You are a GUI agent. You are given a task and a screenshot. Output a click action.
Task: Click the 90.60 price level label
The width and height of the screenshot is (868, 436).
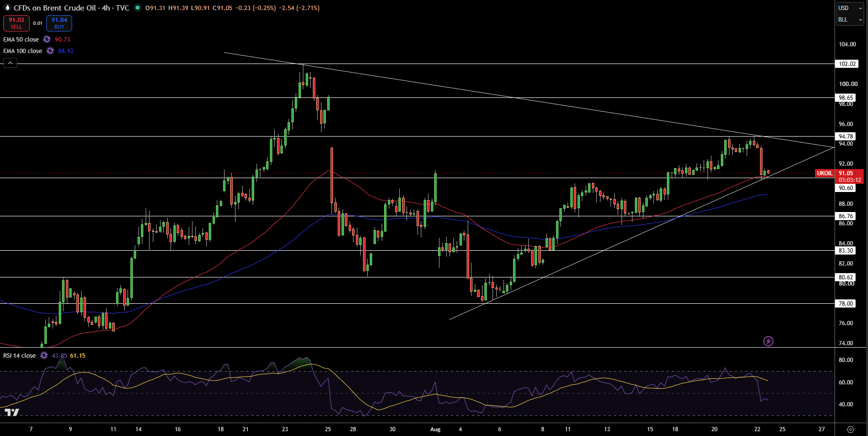(846, 188)
